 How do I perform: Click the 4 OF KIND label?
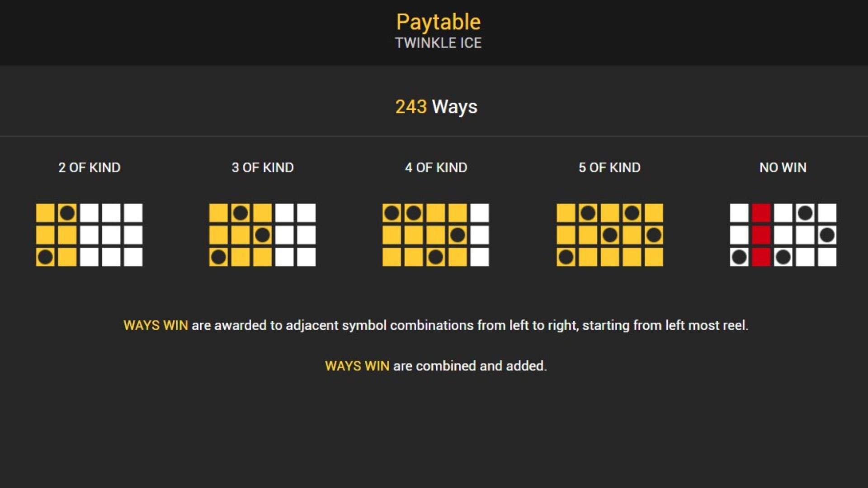pos(436,168)
